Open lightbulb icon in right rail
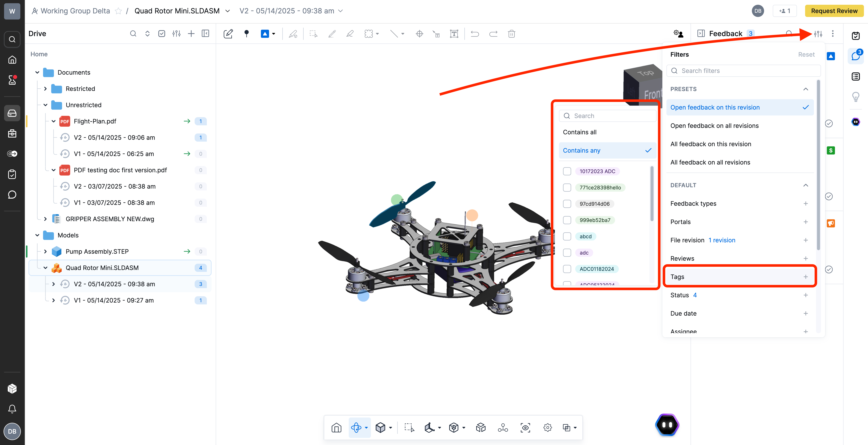Screen dimensions: 868x445 [x=855, y=97]
